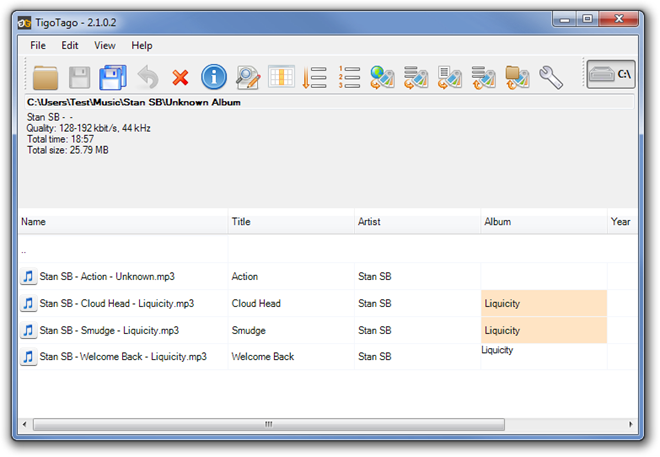Open the File menu
This screenshot has height=457, width=660.
[38, 45]
